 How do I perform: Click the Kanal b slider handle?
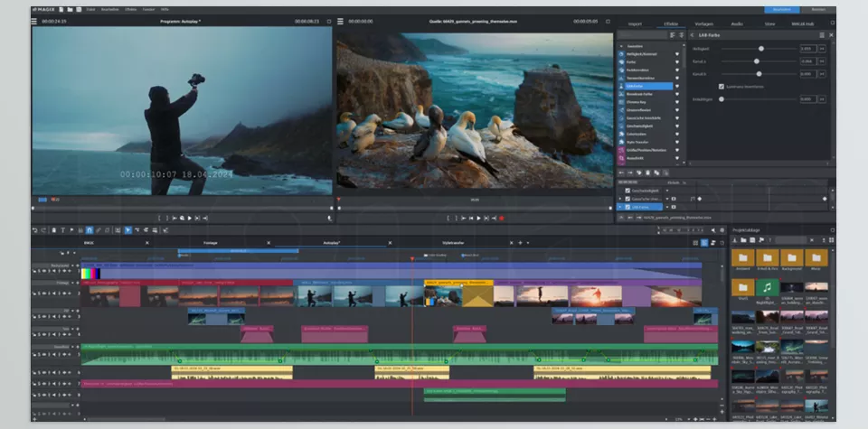[759, 73]
